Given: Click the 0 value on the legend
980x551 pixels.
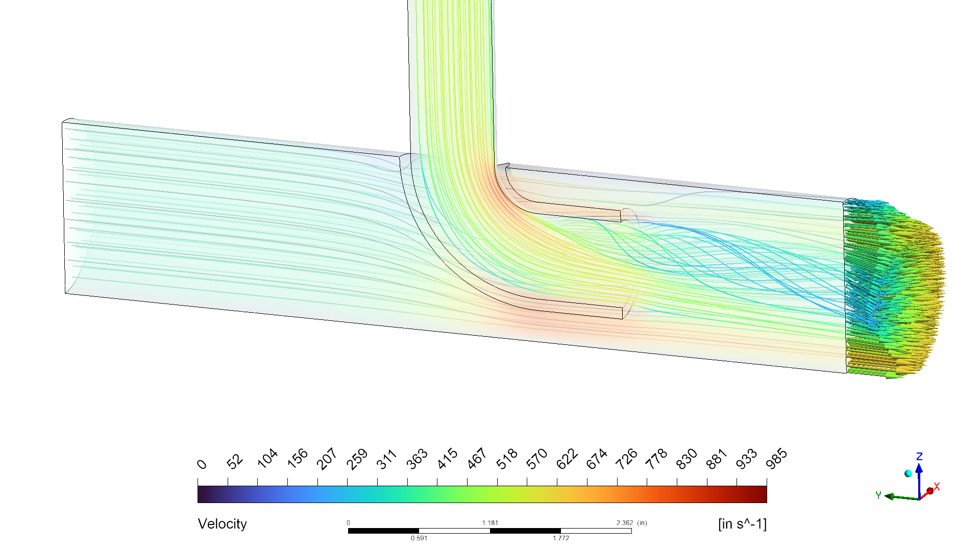Looking at the screenshot, I should pos(201,463).
